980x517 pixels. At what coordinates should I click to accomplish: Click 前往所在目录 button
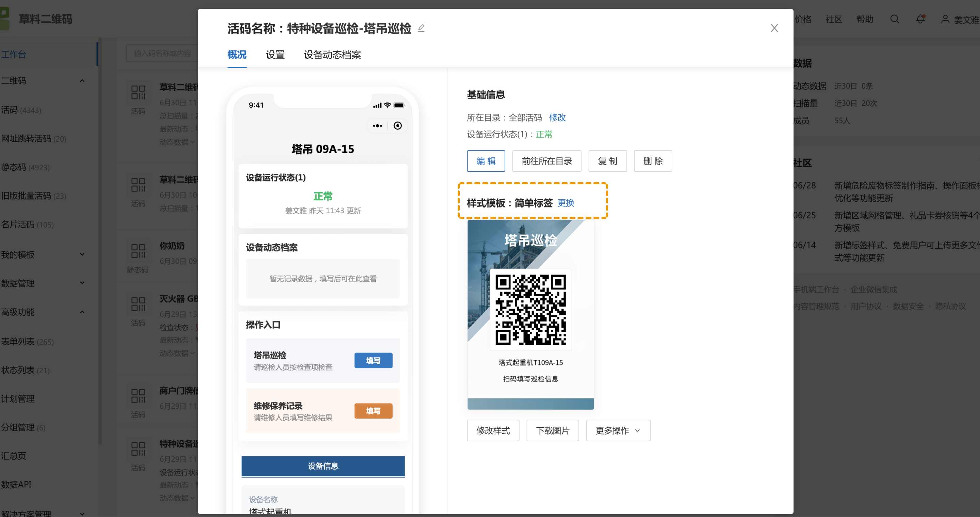pos(546,161)
